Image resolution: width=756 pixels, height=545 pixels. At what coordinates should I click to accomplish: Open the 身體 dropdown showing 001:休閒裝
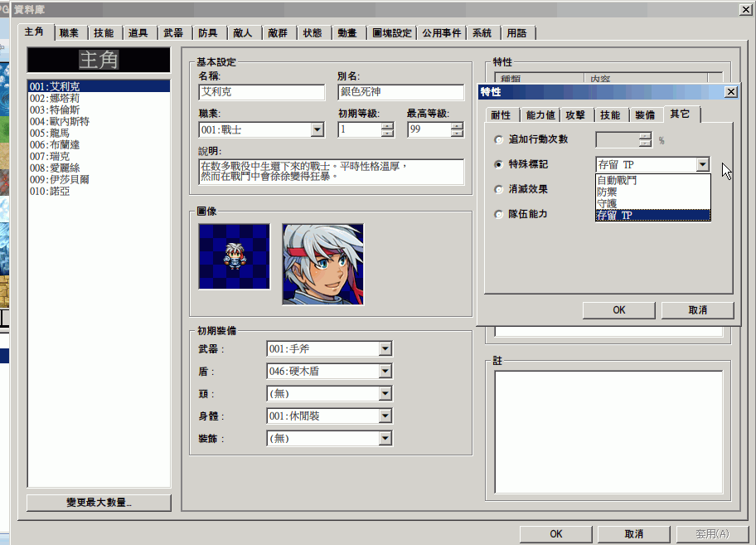[385, 416]
